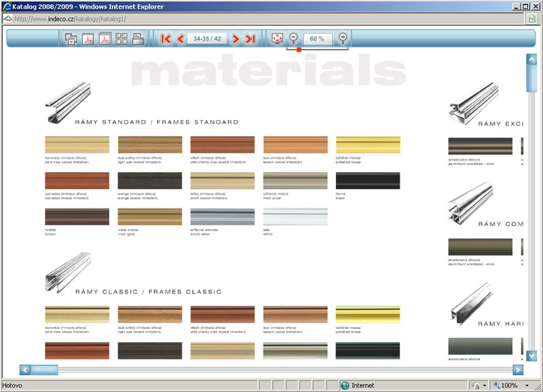Jump to the last catalog page
This screenshot has width=543, height=392.
250,39
